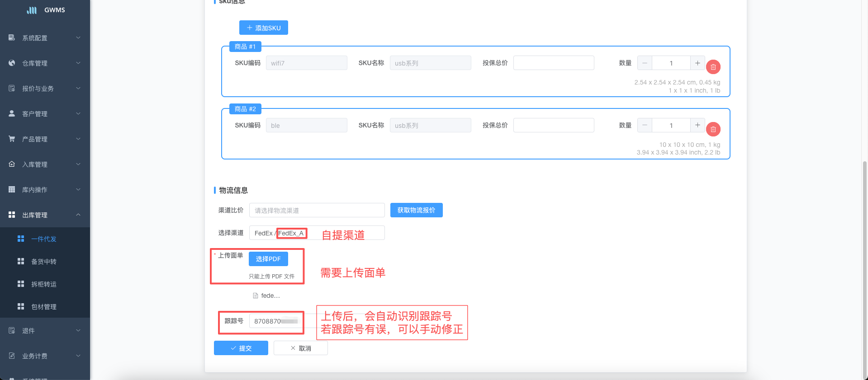The image size is (868, 380).
Task: Expand the 业务计费 menu chevron
Action: coord(78,356)
